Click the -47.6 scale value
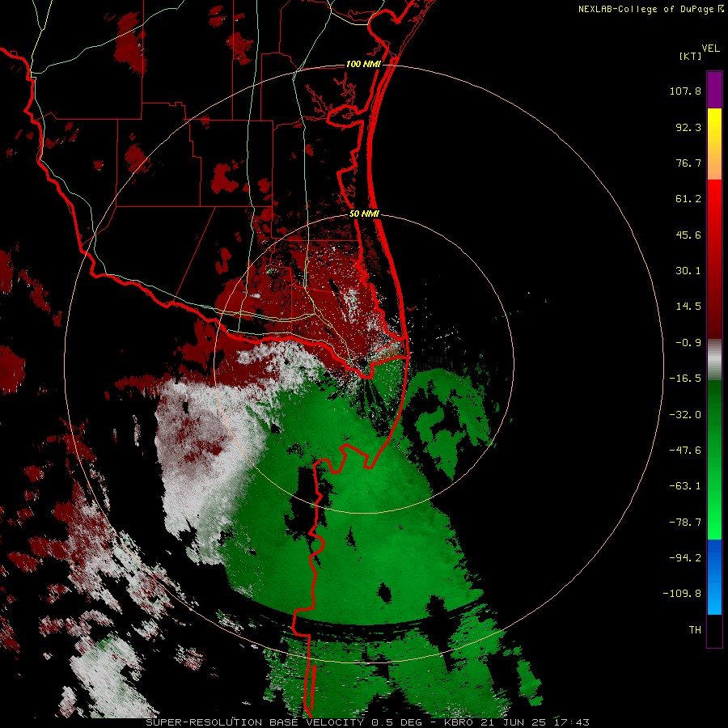728x728 pixels. click(685, 451)
